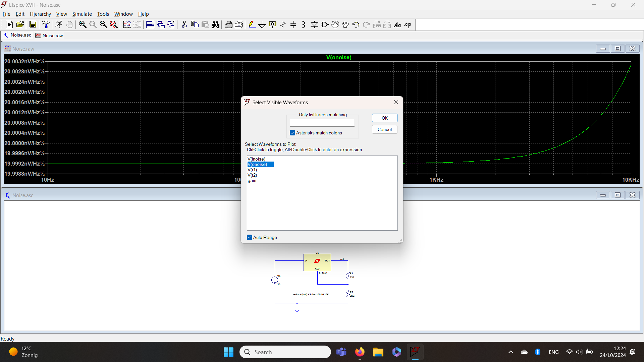Select V(r1) in the waveform list

[x=252, y=170]
